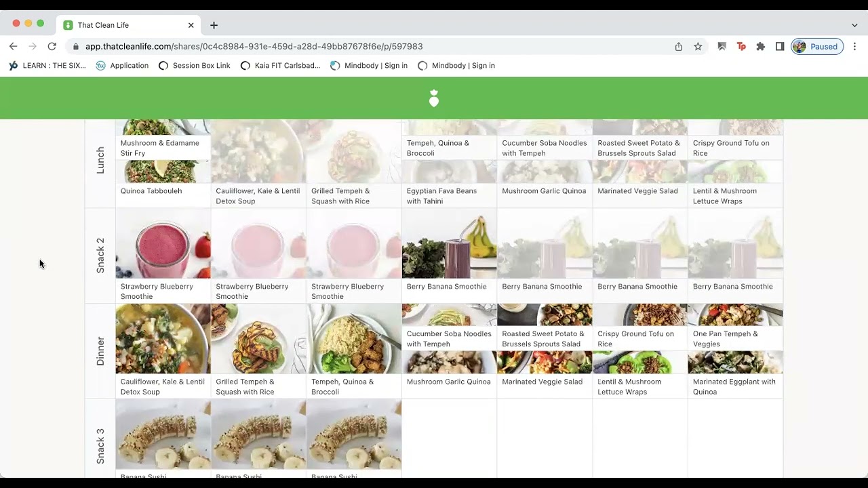The image size is (868, 488).
Task: Toggle the browser side panel icon
Action: (x=780, y=47)
